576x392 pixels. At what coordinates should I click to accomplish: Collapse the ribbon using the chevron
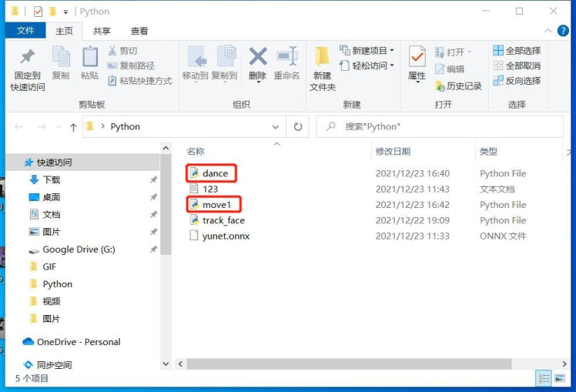tap(548, 31)
